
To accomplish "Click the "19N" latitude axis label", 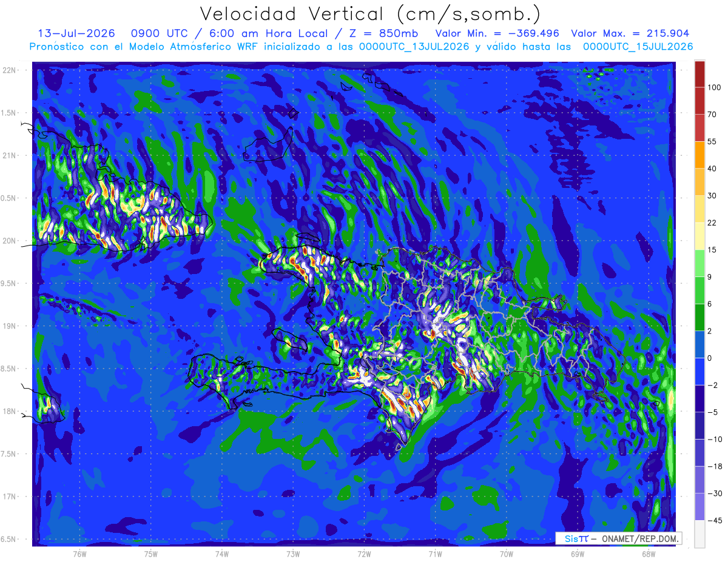I will 9,326.
